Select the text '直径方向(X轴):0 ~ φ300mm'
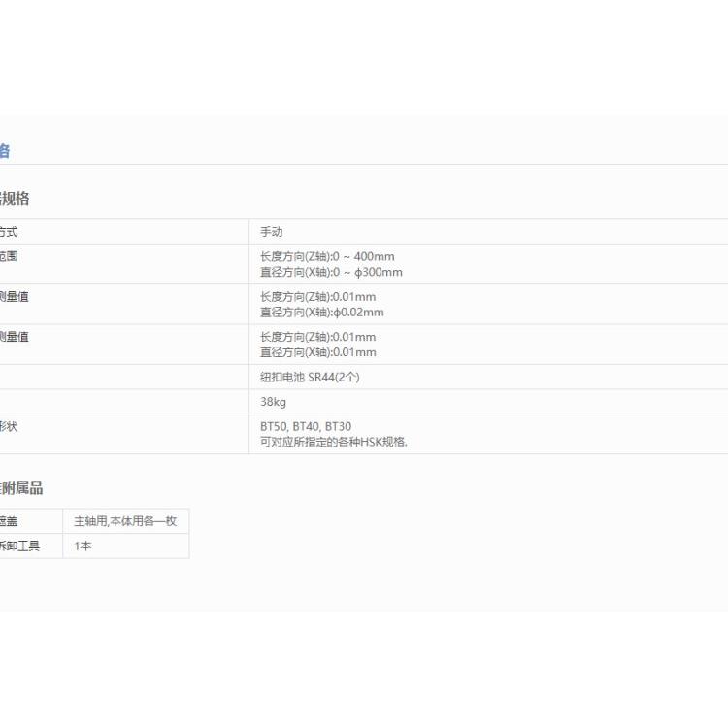 pos(331,272)
